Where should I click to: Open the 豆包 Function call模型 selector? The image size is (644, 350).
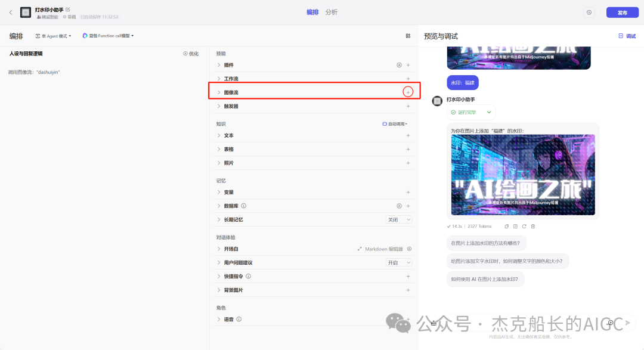point(108,36)
